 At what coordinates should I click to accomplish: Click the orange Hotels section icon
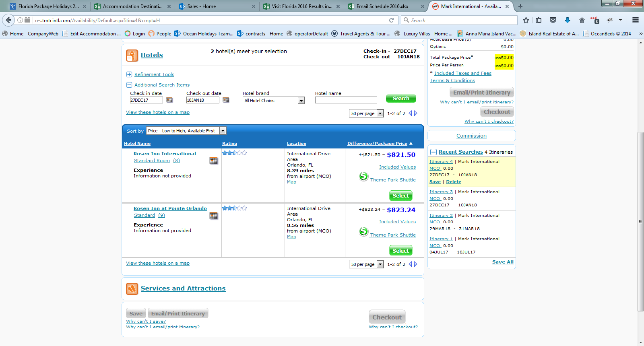click(x=132, y=56)
